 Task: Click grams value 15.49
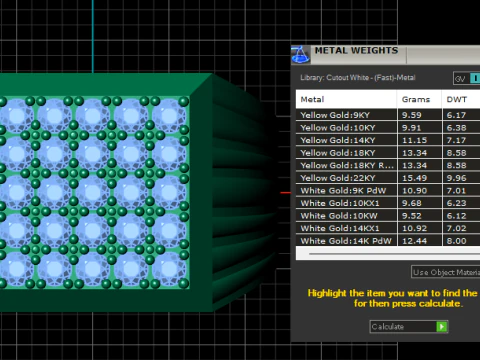[x=414, y=178]
